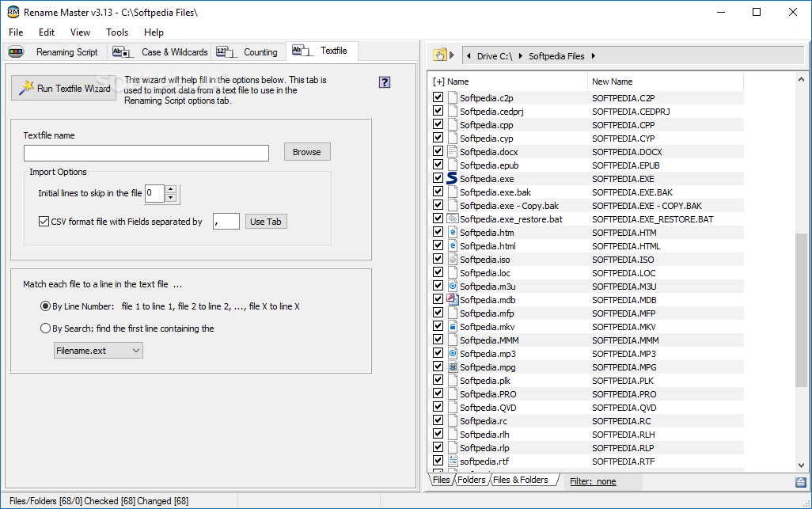This screenshot has height=509, width=812.
Task: Click the Softpedia.rc file icon
Action: 452,420
